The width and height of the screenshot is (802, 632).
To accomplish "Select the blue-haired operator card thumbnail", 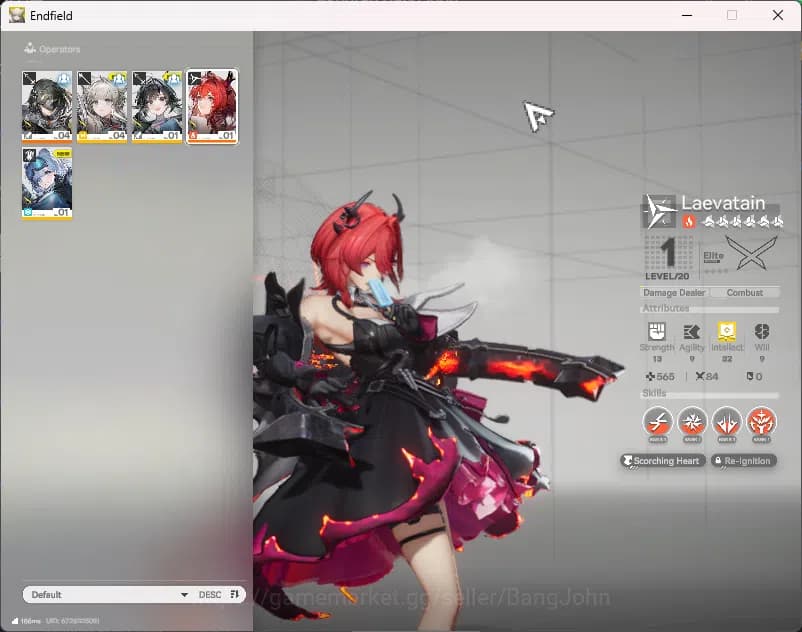I will [46, 180].
